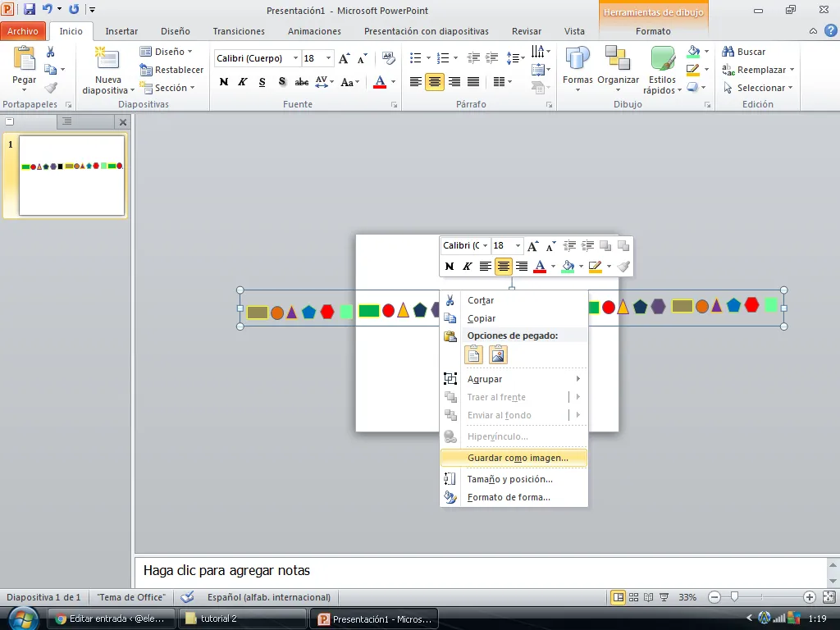Click fit slide to window icon
The width and height of the screenshot is (840, 630).
click(x=829, y=597)
